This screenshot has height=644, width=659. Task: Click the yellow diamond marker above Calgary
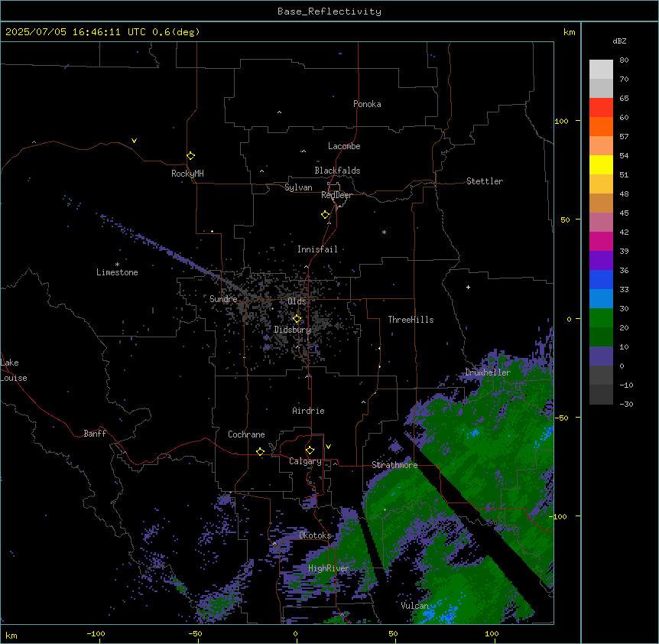tap(310, 450)
